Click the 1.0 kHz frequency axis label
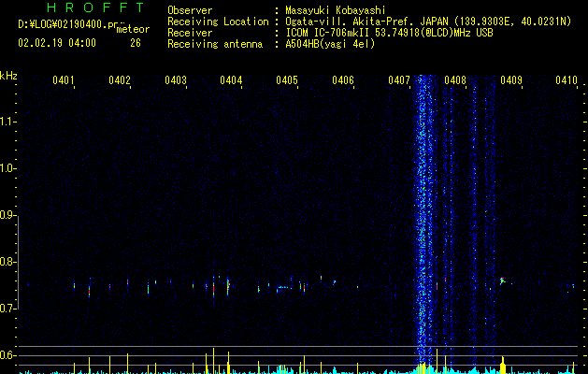The width and height of the screenshot is (588, 374). tap(7, 168)
